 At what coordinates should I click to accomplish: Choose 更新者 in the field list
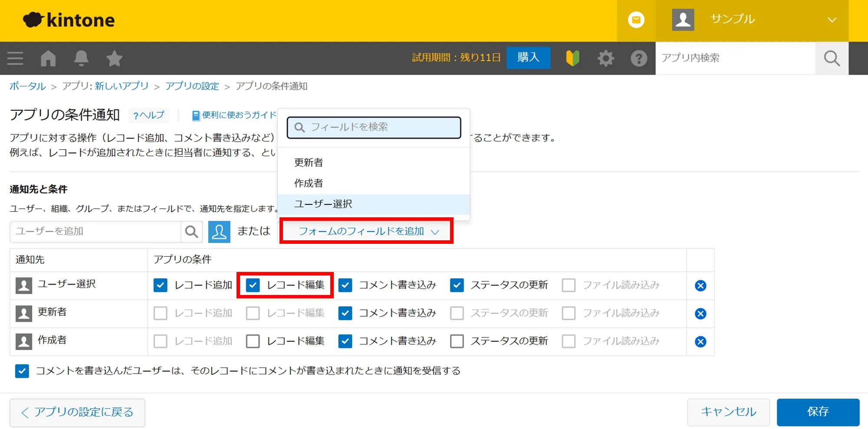(x=309, y=163)
